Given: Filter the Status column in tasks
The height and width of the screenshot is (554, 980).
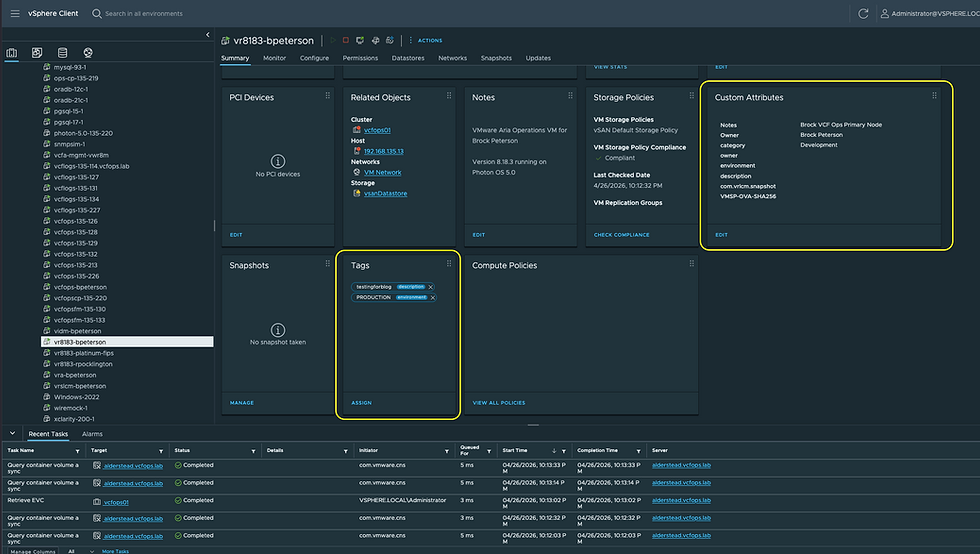Looking at the screenshot, I should (x=255, y=451).
